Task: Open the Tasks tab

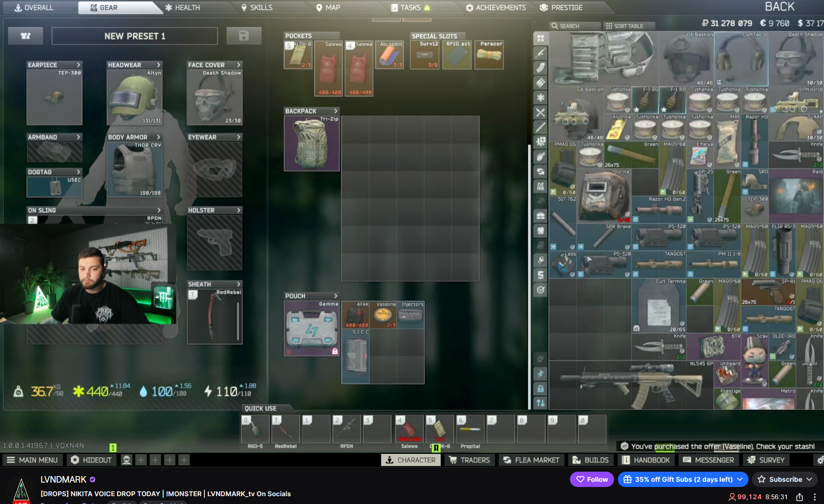Action: pyautogui.click(x=410, y=7)
